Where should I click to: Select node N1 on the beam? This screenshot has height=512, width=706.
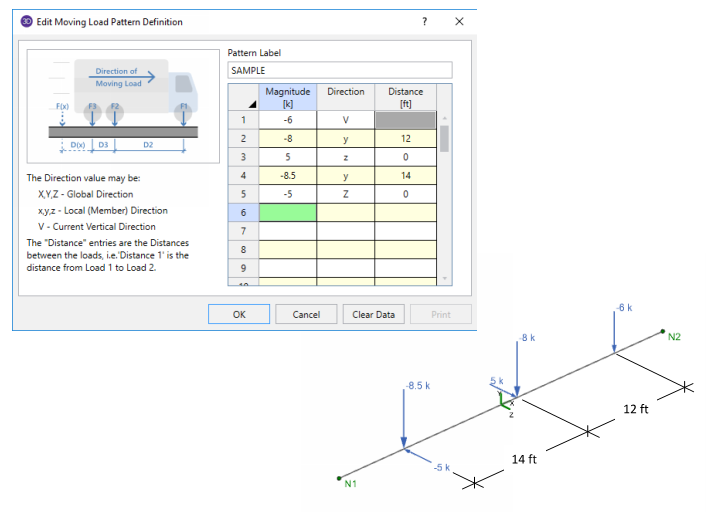point(339,478)
